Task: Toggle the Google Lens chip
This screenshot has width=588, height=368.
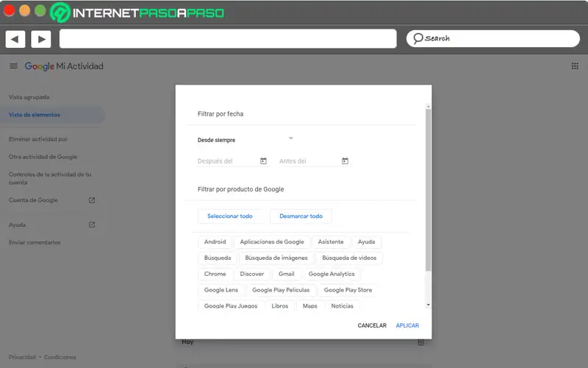Action: pyautogui.click(x=221, y=290)
